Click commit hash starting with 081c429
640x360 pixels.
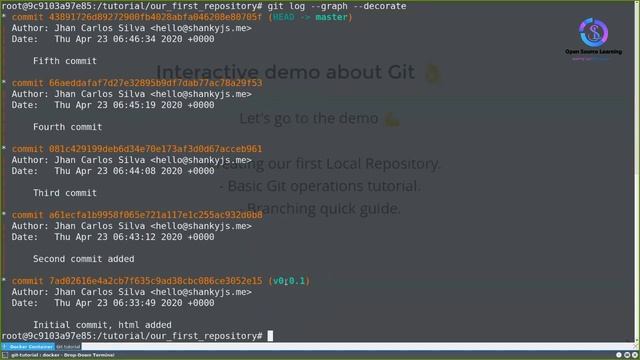[156, 149]
